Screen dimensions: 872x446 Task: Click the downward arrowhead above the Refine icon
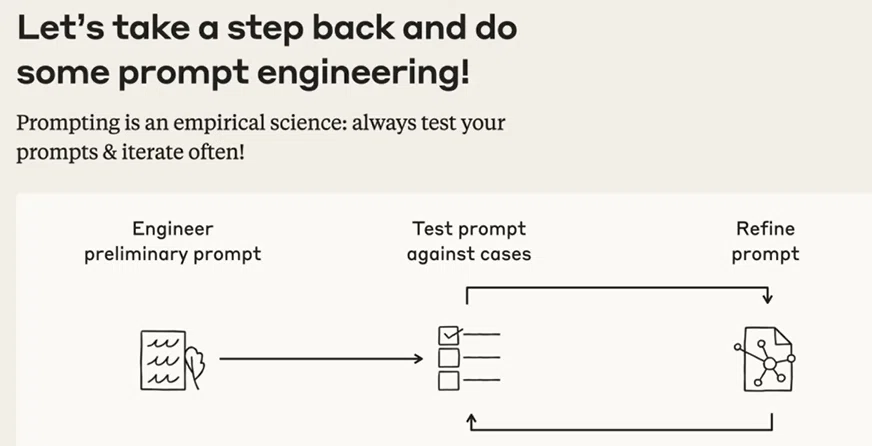click(768, 299)
